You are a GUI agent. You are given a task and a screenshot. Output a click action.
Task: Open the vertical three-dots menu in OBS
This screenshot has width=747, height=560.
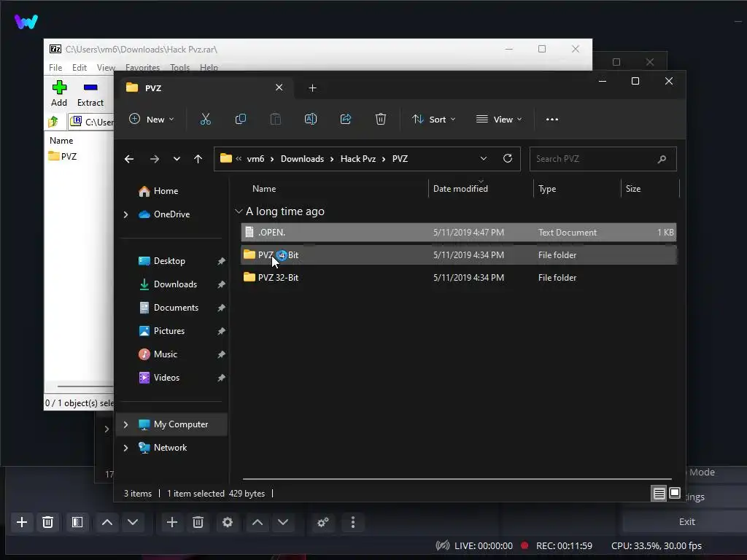tap(353, 522)
